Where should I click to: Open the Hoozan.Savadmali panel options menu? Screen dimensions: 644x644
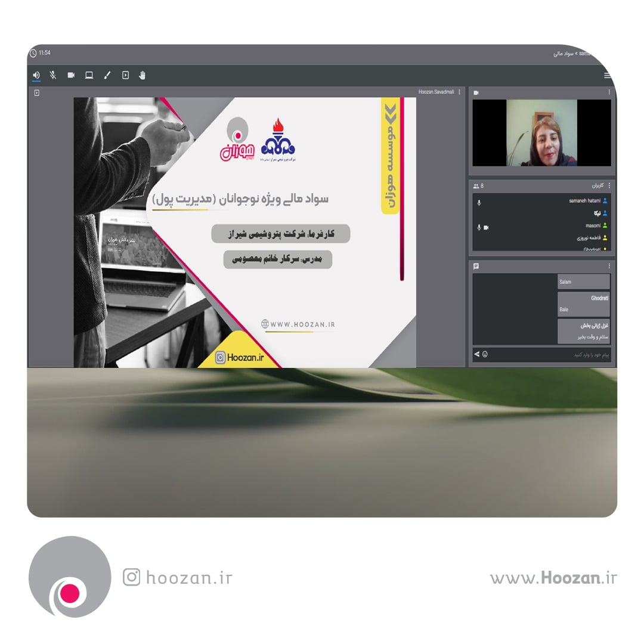459,92
